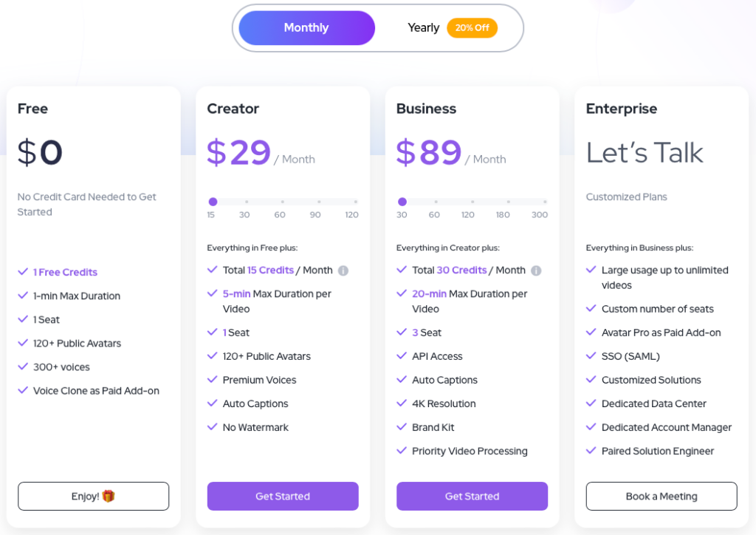
Task: Click checkmark icon beside Brand Kit
Action: [402, 427]
